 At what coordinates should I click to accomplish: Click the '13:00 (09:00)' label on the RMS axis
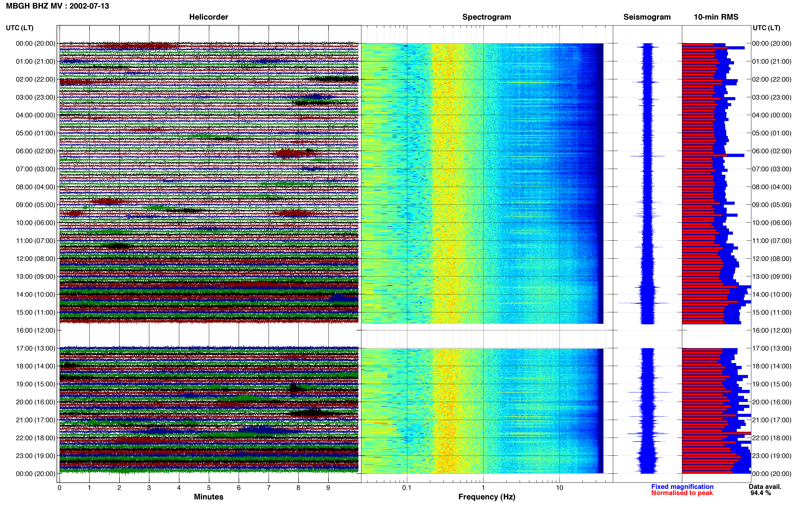(772, 277)
